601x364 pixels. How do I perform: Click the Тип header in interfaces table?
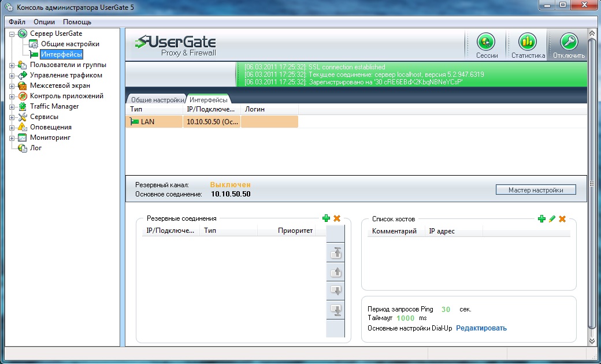coord(154,109)
